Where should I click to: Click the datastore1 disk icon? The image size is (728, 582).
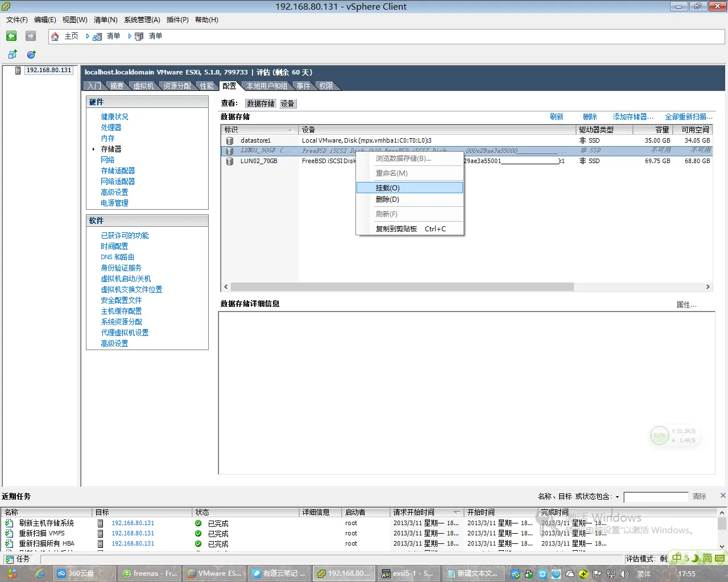[x=230, y=140]
